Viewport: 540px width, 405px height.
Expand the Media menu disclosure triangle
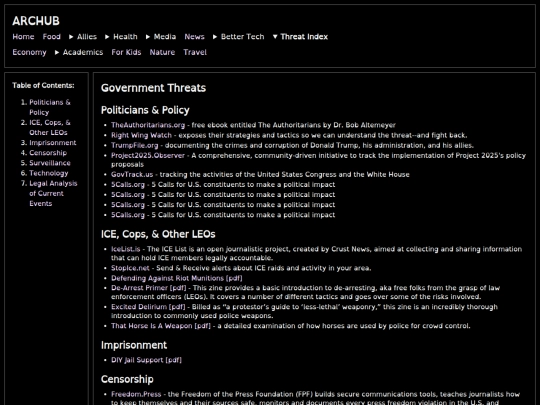coord(148,37)
